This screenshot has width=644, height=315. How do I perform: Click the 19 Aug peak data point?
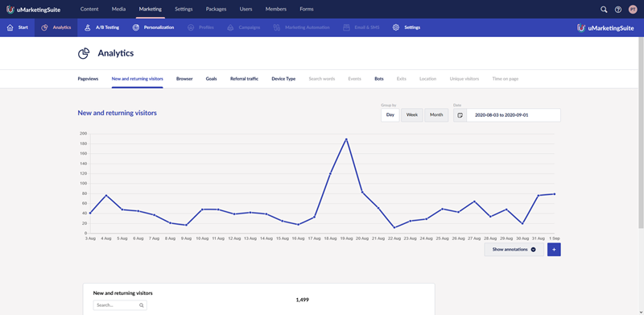click(346, 139)
